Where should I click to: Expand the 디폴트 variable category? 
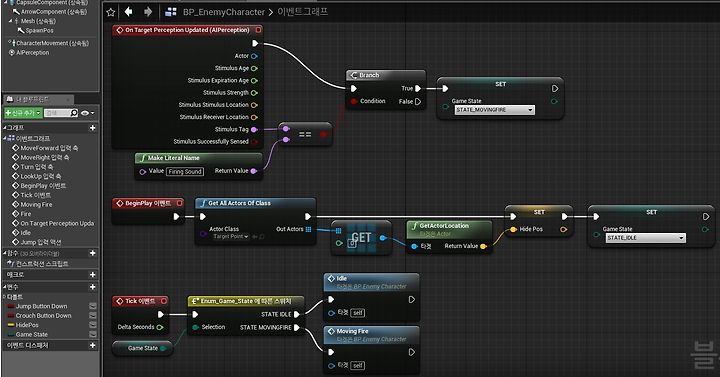coord(5,297)
